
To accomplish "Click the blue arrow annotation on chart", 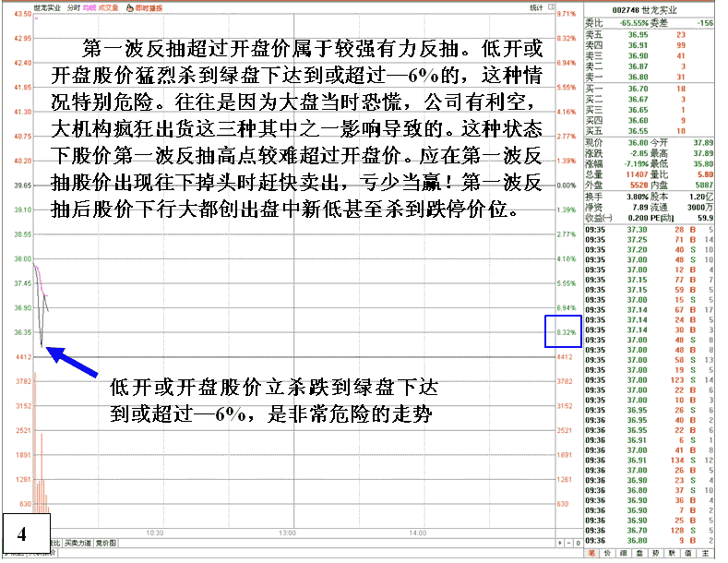I will pos(72,361).
